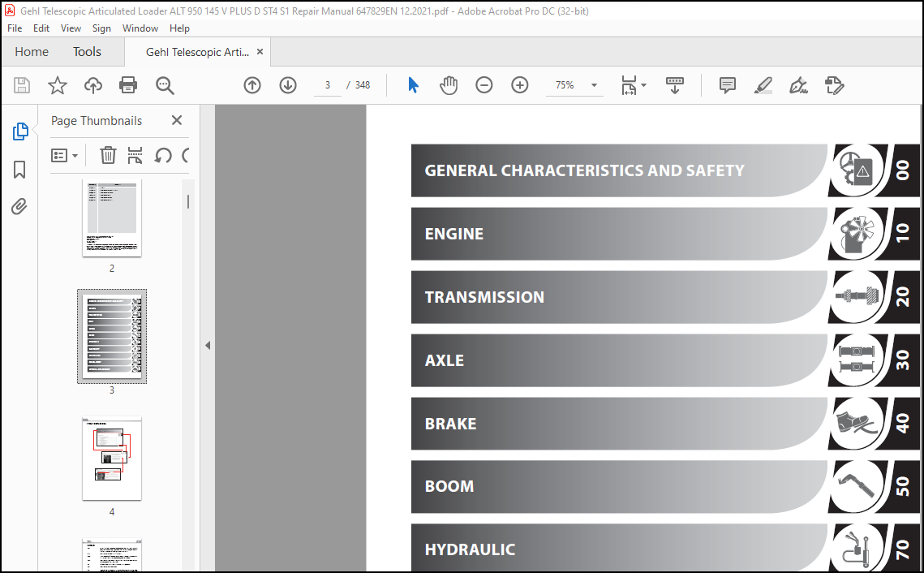Viewport: 924px width, 573px height.
Task: Click the thumbnails panel scrollbar
Action: point(188,201)
